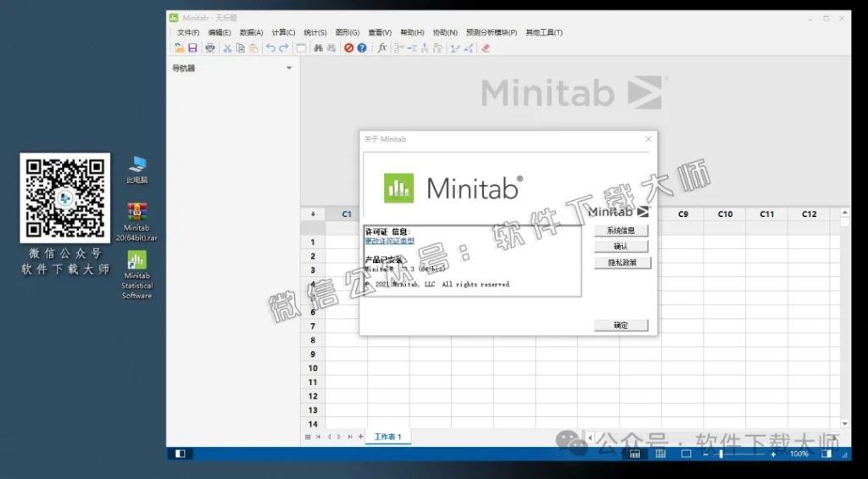The image size is (868, 479).
Task: Go to next worksheet tab arrow
Action: pos(339,437)
